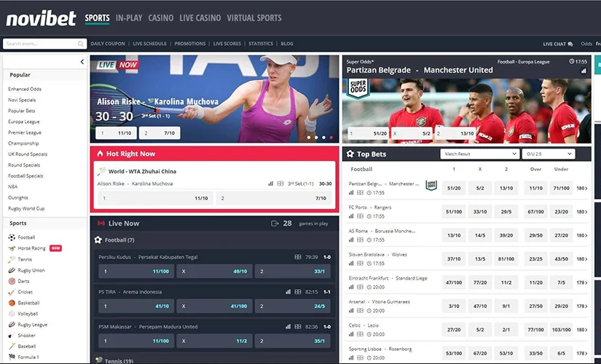Open scoreboard icon for Persiku Kudus match
Image resolution: width=601 pixels, height=364 pixels.
pyautogui.click(x=298, y=257)
